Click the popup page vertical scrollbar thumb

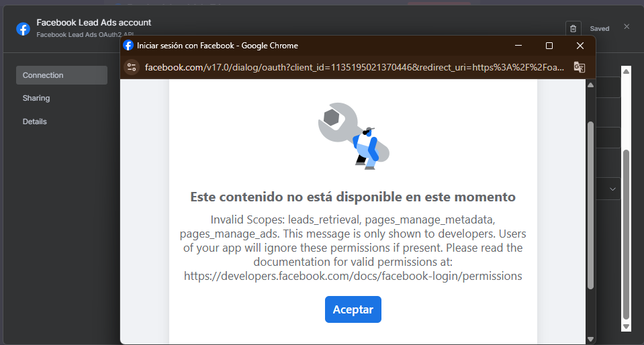[590, 205]
